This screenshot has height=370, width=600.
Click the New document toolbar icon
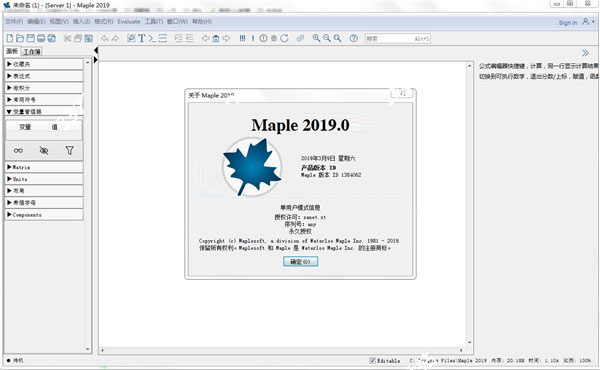click(10, 38)
